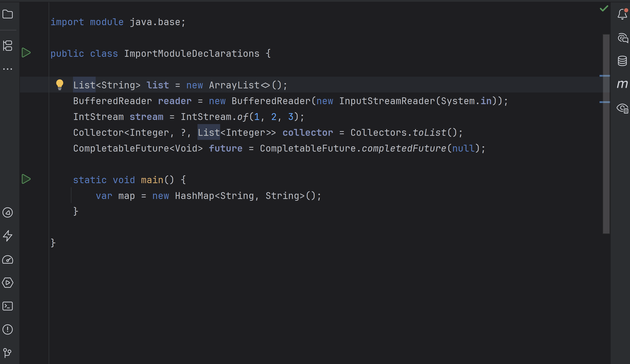
Task: Open the Services run tool window
Action: click(x=7, y=283)
